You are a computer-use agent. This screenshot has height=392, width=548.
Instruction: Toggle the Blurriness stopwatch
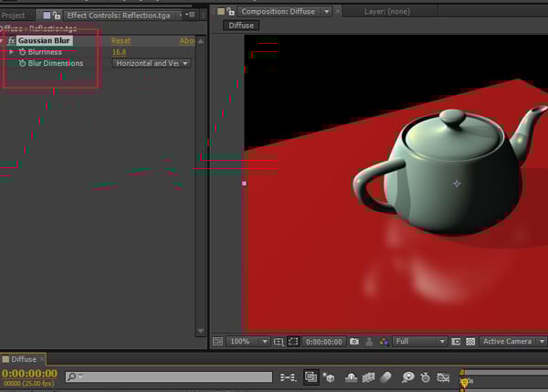click(x=22, y=52)
